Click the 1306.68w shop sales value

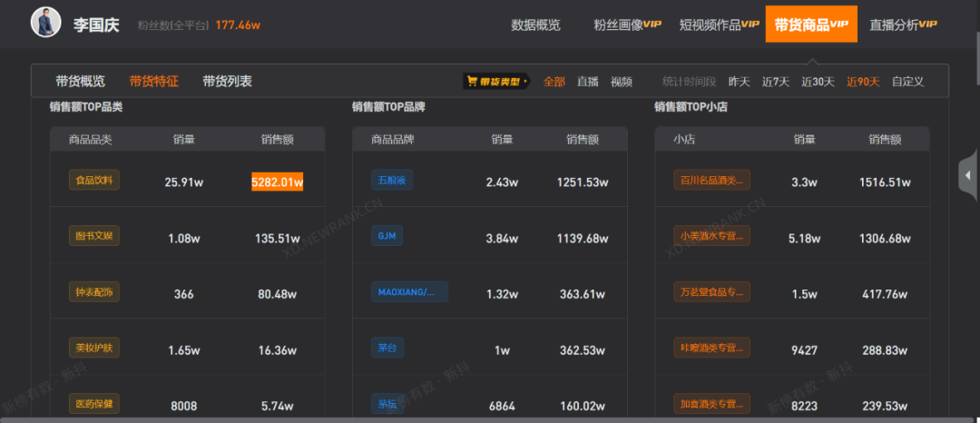[885, 238]
